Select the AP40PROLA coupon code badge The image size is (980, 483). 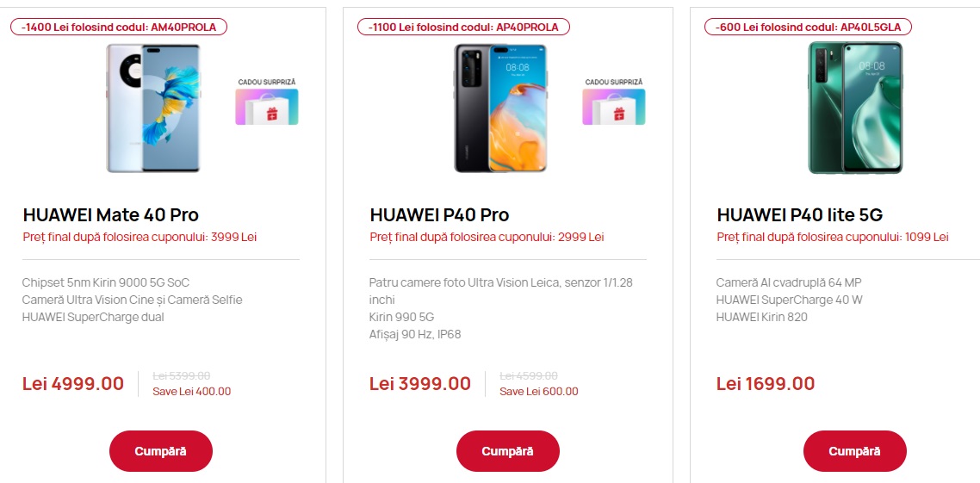point(466,27)
